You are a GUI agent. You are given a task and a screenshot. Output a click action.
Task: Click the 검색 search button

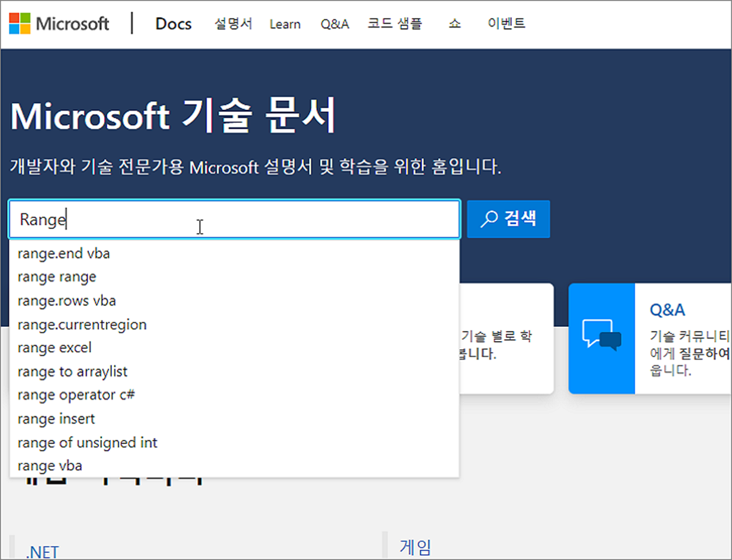508,219
